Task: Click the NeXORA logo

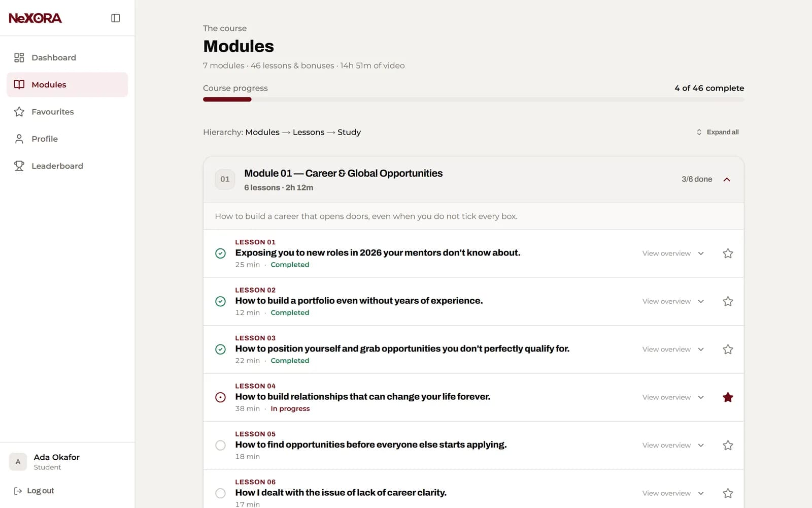Action: [x=35, y=18]
